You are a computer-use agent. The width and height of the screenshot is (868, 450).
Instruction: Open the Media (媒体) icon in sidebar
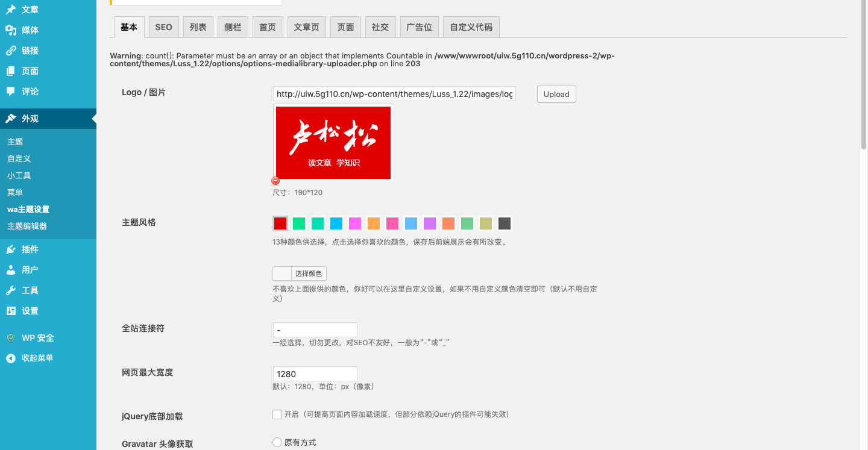(11, 30)
